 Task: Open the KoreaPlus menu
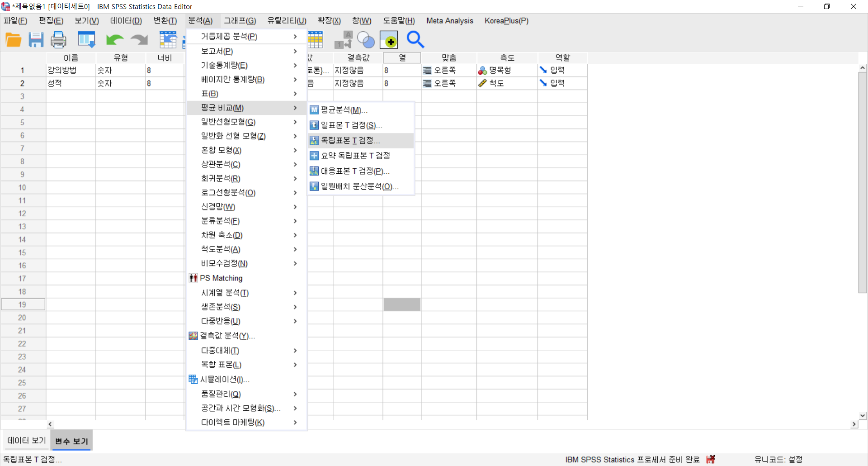(506, 21)
